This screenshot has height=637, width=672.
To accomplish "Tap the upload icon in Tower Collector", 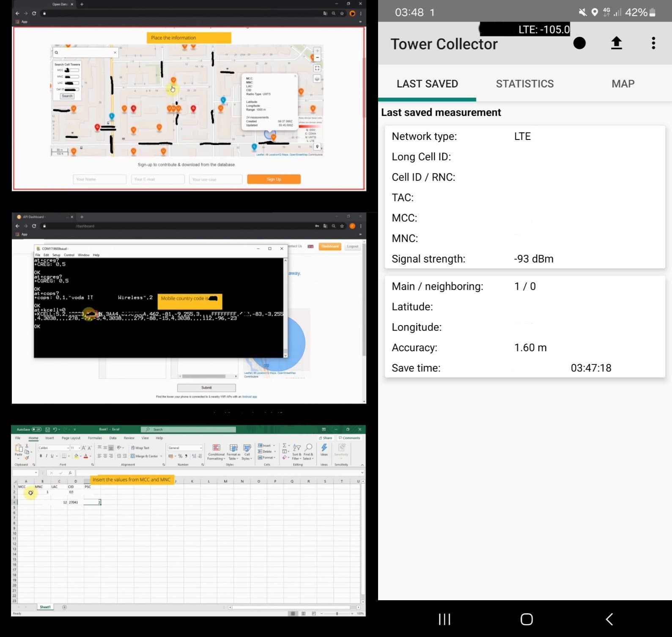I will (616, 43).
